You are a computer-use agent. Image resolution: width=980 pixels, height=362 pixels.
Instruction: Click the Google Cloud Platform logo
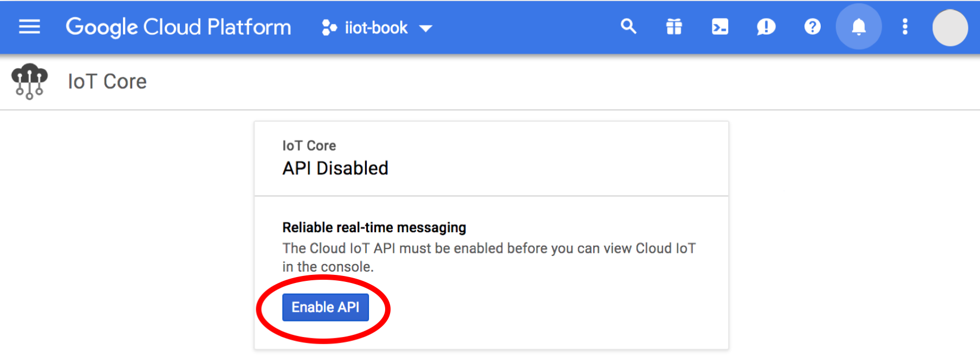(178, 27)
